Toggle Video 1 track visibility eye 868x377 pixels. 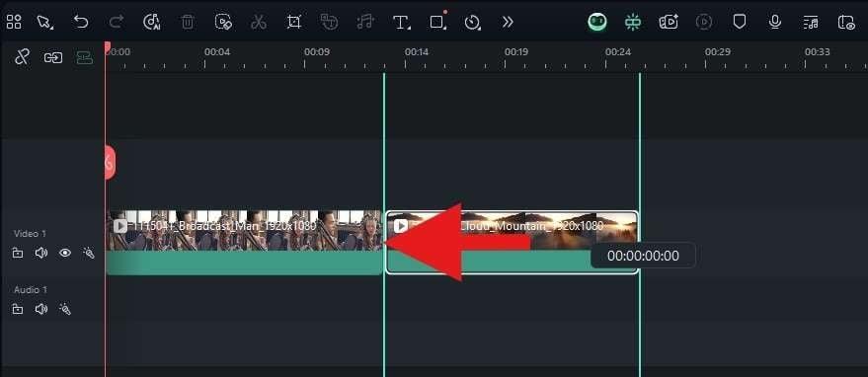65,253
